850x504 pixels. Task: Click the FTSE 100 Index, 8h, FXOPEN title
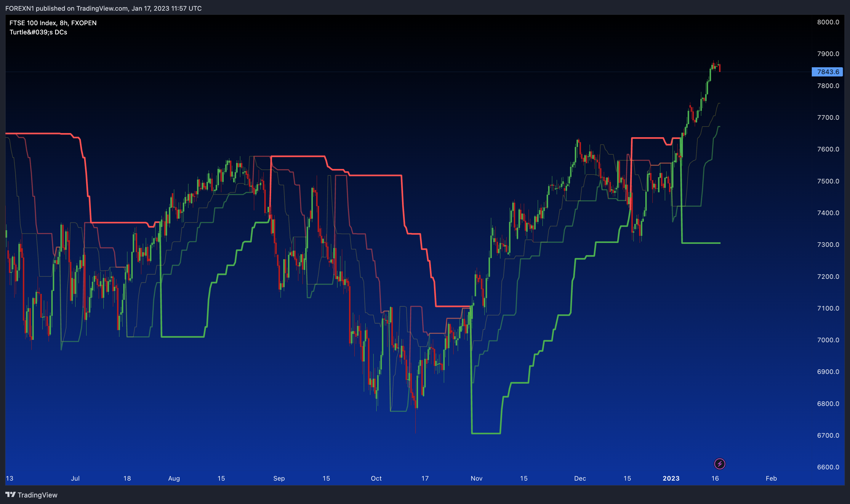click(x=53, y=23)
